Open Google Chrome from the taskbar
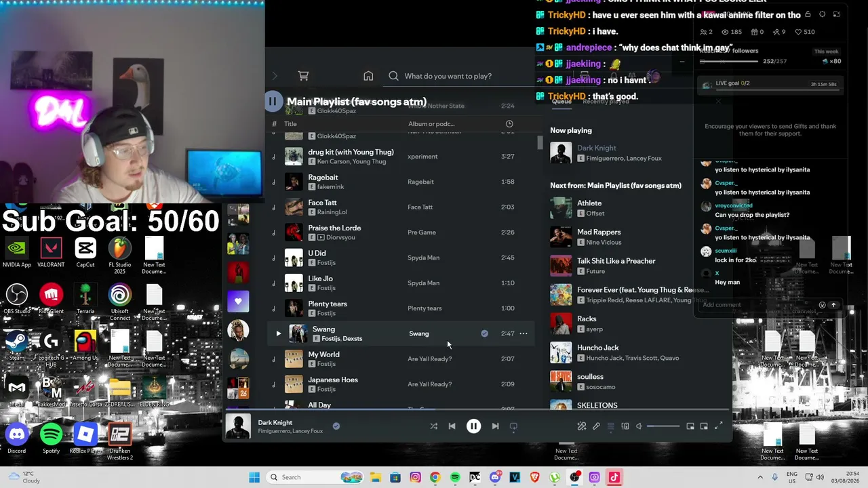The height and width of the screenshot is (488, 868). pyautogui.click(x=435, y=477)
